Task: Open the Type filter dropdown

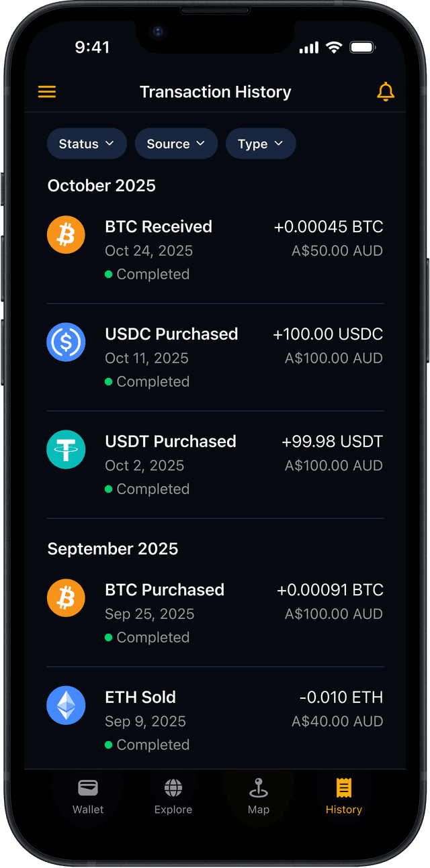Action: (x=261, y=144)
